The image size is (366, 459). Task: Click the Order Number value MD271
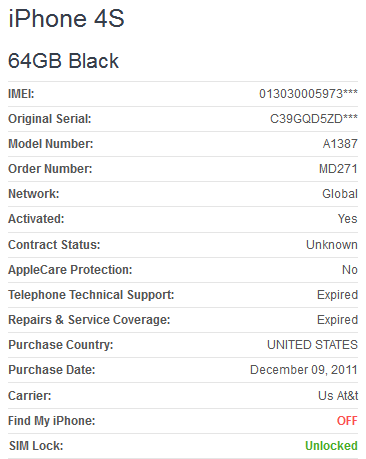point(338,169)
